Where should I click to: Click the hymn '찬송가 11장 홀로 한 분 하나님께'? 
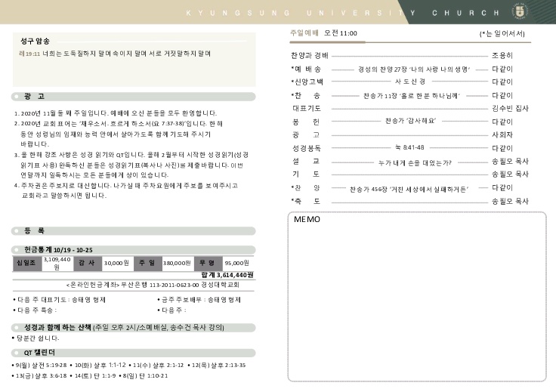coord(411,96)
